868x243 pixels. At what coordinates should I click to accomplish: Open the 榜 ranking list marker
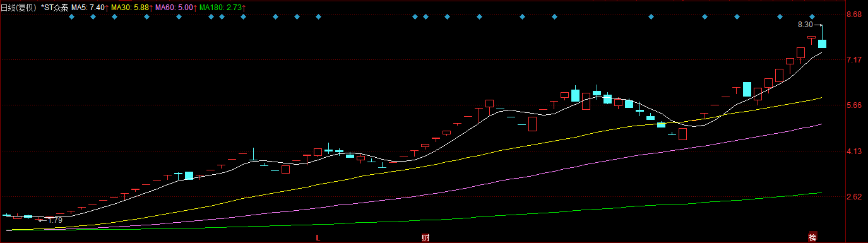point(812,238)
